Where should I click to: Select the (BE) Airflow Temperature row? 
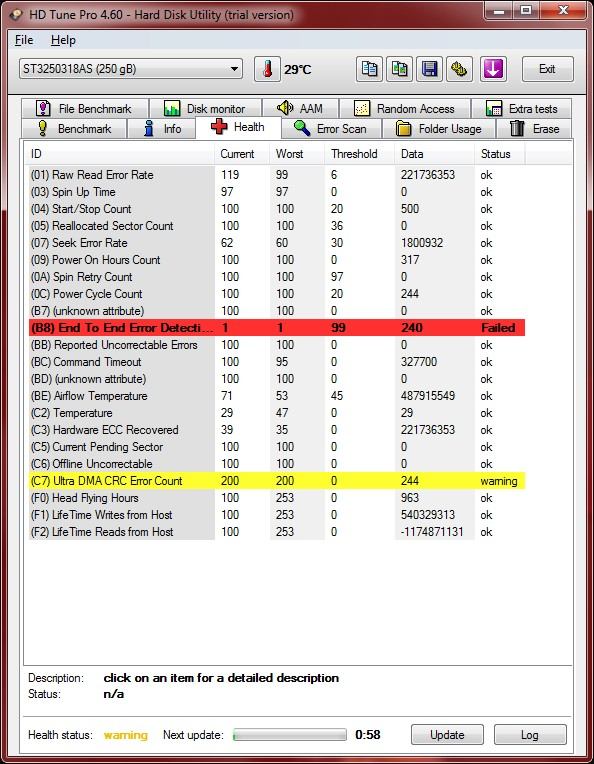click(x=277, y=396)
